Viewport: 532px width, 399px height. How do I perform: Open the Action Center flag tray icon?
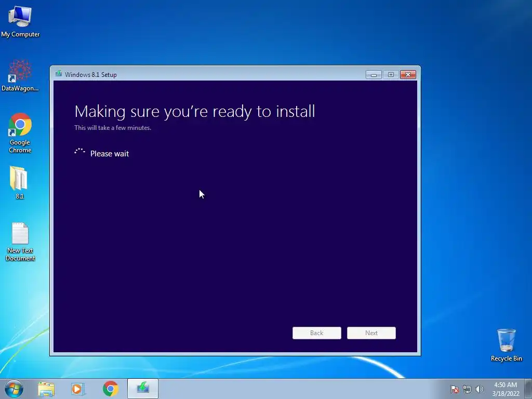tap(454, 389)
